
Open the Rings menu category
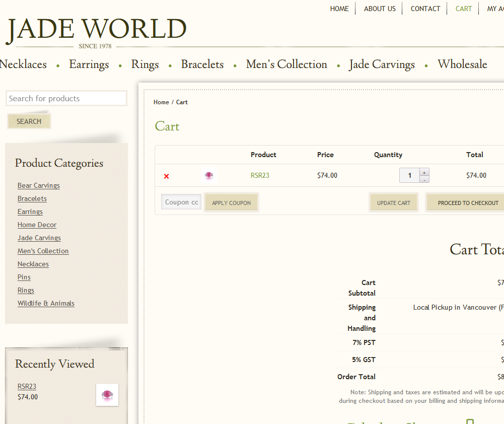[x=145, y=64]
